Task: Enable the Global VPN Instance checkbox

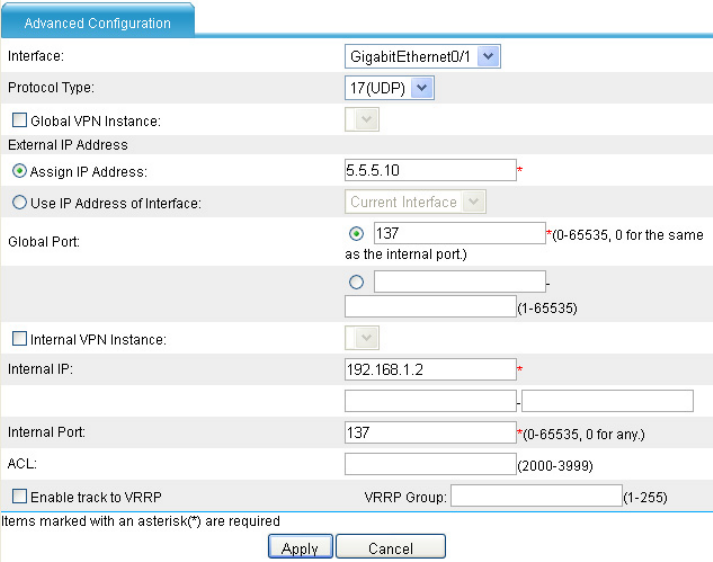Action: coord(19,120)
